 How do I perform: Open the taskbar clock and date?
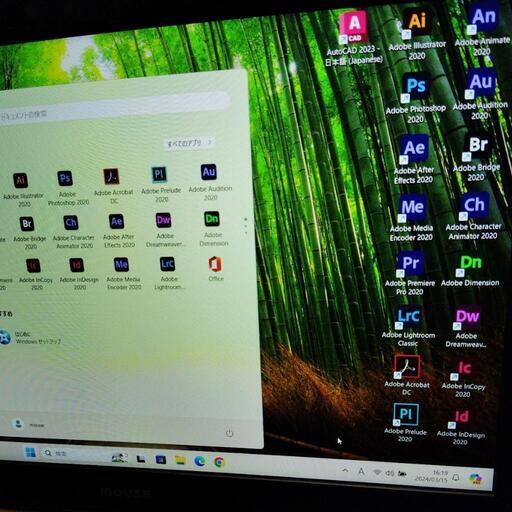point(431,476)
